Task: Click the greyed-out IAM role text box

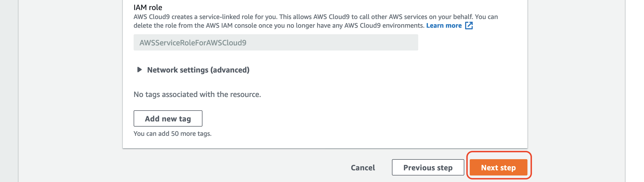Action: pyautogui.click(x=276, y=42)
